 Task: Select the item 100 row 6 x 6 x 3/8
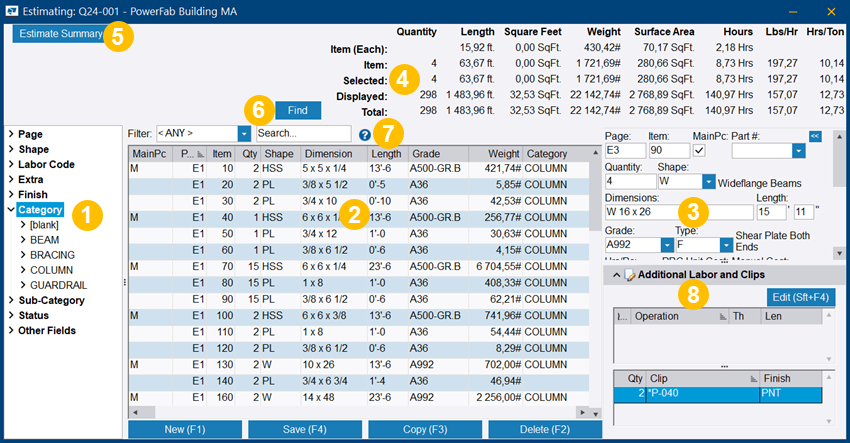359,316
